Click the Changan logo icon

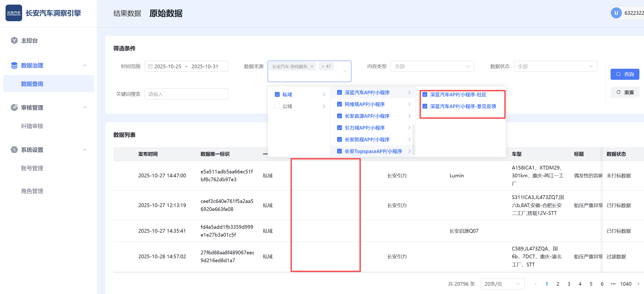pos(14,13)
